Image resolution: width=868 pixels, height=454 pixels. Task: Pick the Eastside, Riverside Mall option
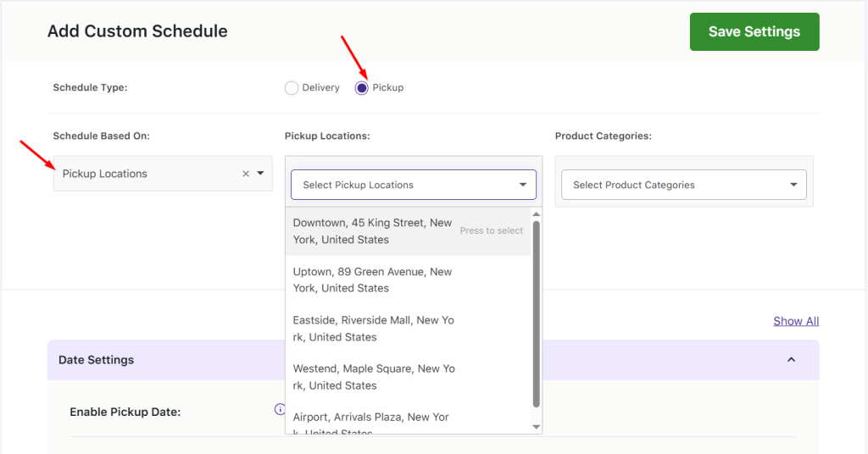pos(372,329)
